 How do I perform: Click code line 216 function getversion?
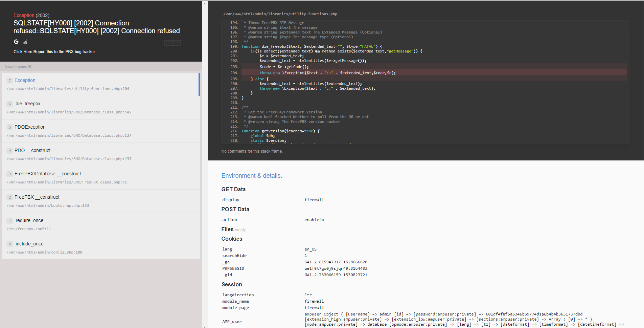281,131
